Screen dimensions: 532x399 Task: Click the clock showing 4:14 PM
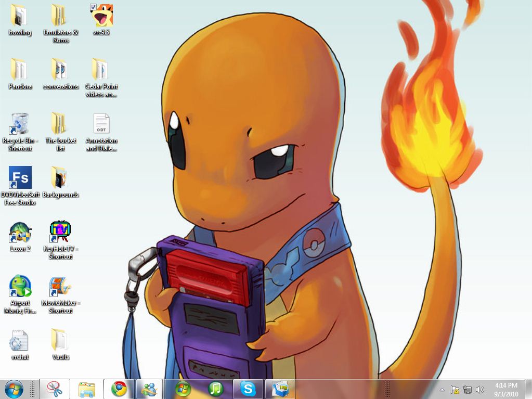tap(506, 389)
